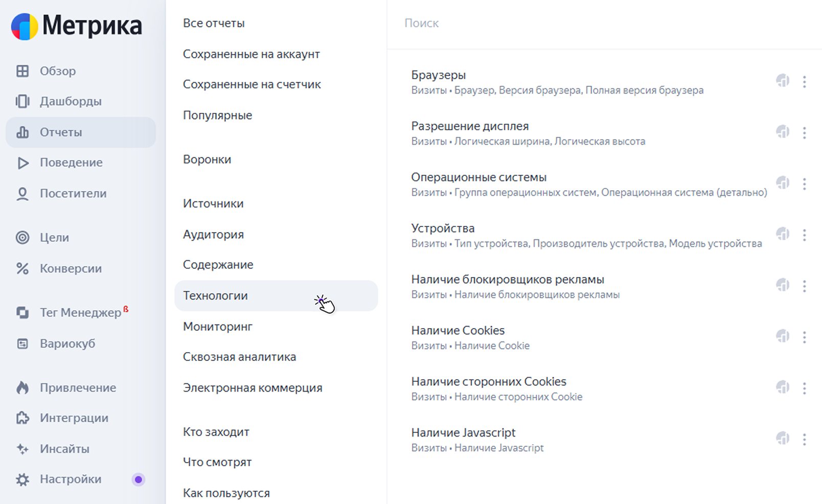Viewport: 822px width, 504px height.
Task: Open the Наличие Javascript report
Action: tap(463, 432)
